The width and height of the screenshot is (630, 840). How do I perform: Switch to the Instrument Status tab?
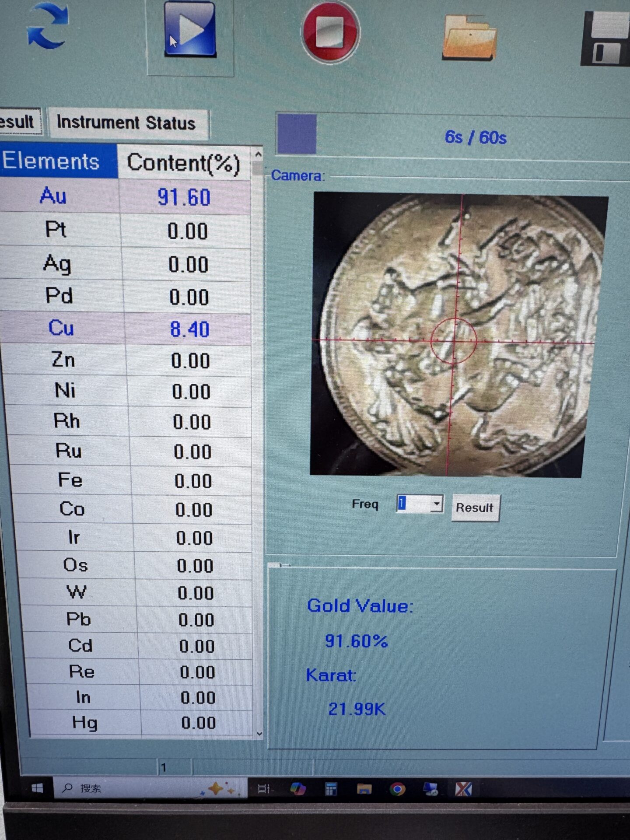click(126, 123)
